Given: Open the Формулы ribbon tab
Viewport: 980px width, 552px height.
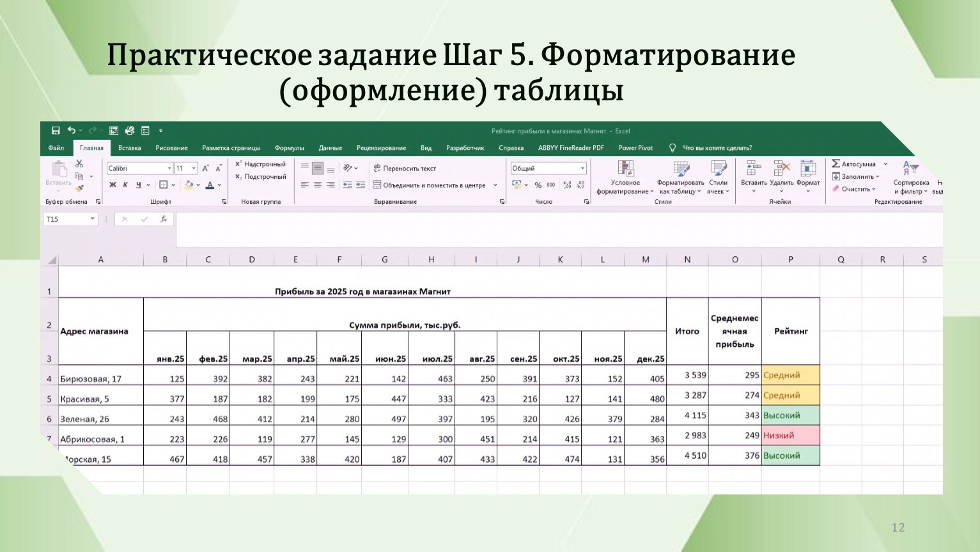Looking at the screenshot, I should click(289, 148).
